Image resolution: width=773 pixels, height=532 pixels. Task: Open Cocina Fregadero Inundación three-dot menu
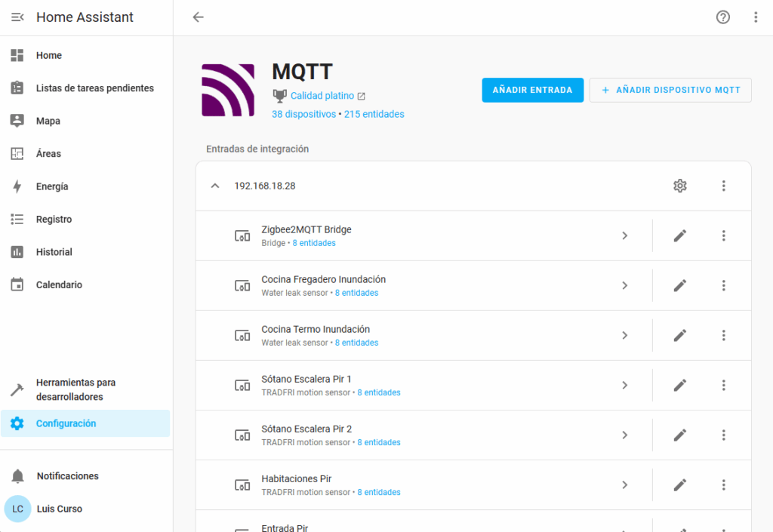(x=724, y=286)
